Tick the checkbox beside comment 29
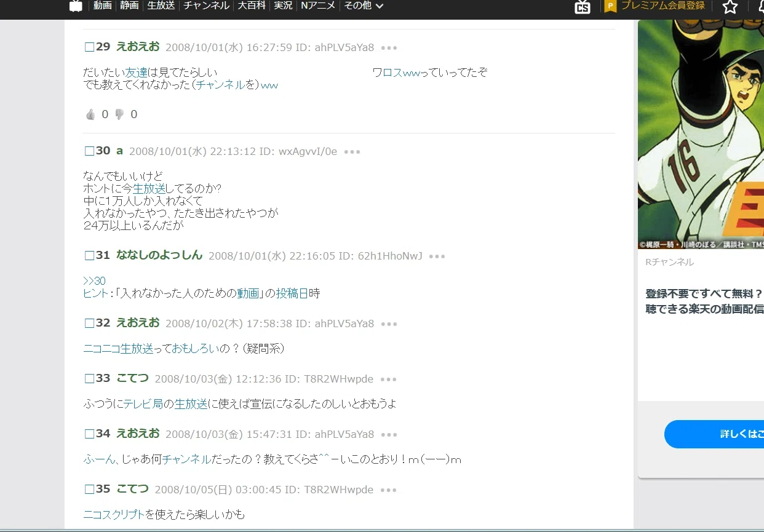 (89, 47)
